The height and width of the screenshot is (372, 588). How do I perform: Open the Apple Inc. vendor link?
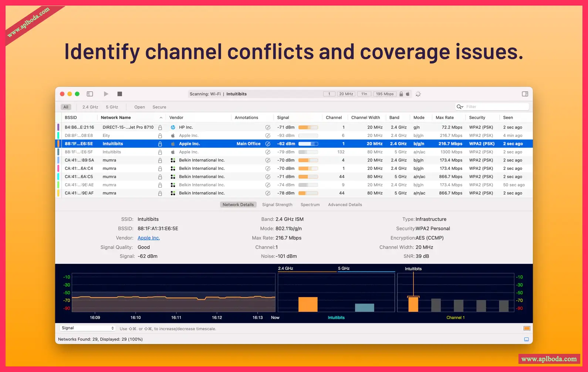149,238
